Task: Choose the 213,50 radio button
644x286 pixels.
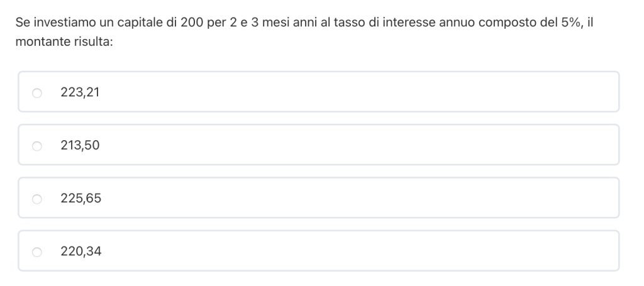Action: [37, 146]
